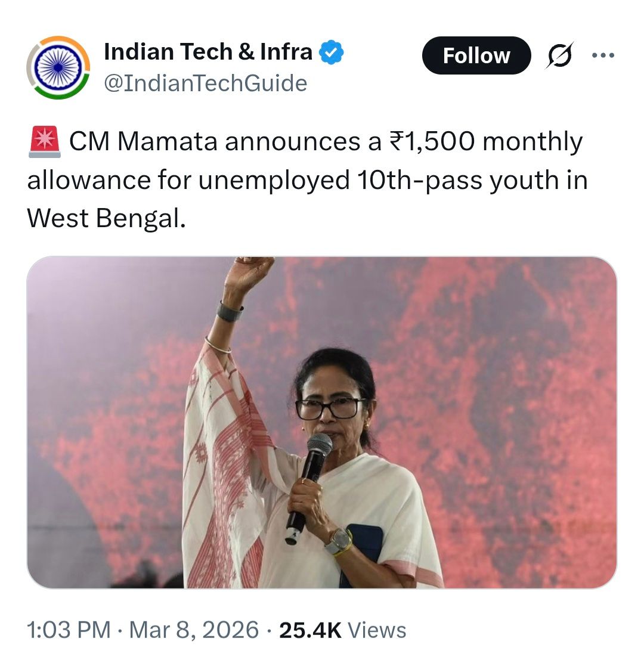Image resolution: width=644 pixels, height=666 pixels.
Task: Open the three-dot more options menu
Action: tap(602, 55)
